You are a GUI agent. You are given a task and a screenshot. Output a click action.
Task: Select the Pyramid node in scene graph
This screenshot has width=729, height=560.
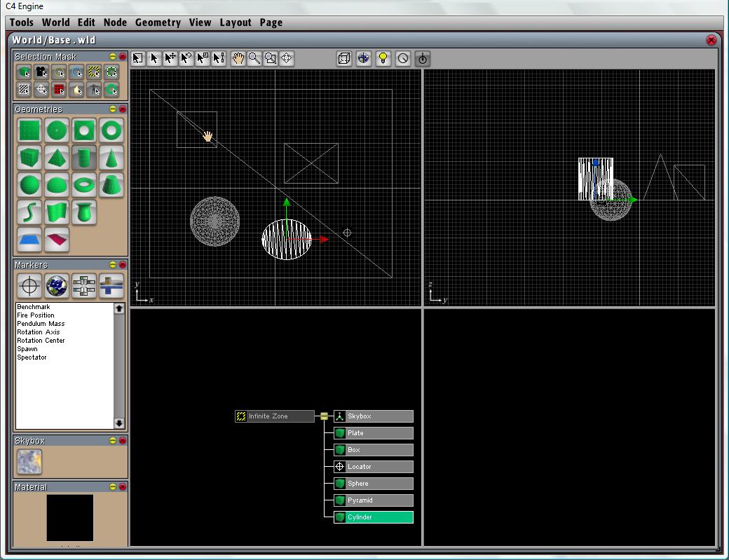pyautogui.click(x=373, y=500)
